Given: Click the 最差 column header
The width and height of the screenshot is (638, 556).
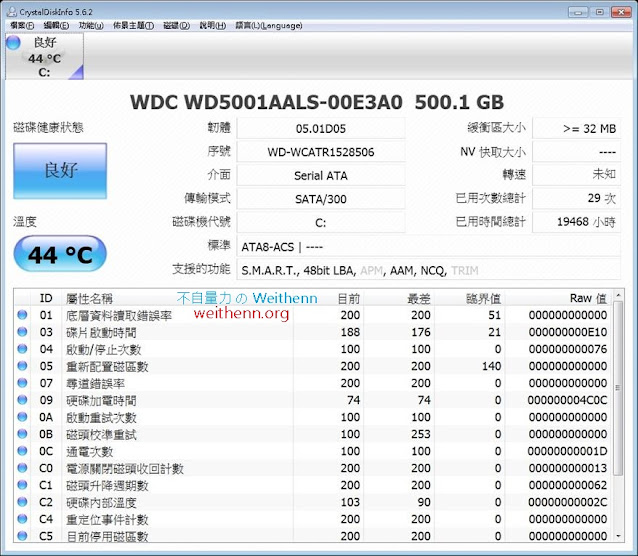Looking at the screenshot, I should tap(399, 298).
